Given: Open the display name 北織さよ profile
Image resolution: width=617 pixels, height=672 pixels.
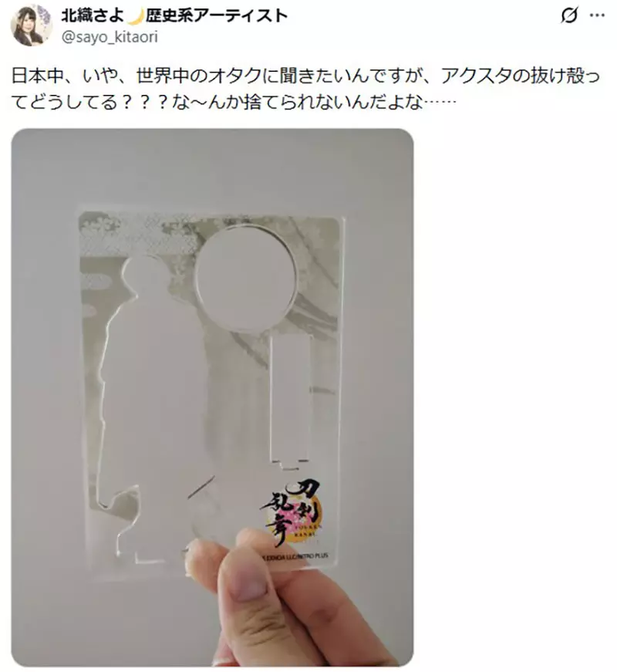Looking at the screenshot, I should [x=93, y=16].
